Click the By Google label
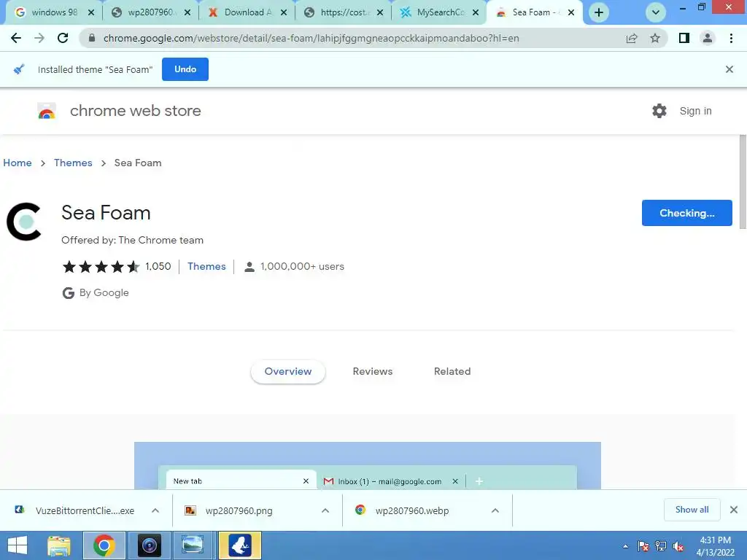 click(96, 293)
